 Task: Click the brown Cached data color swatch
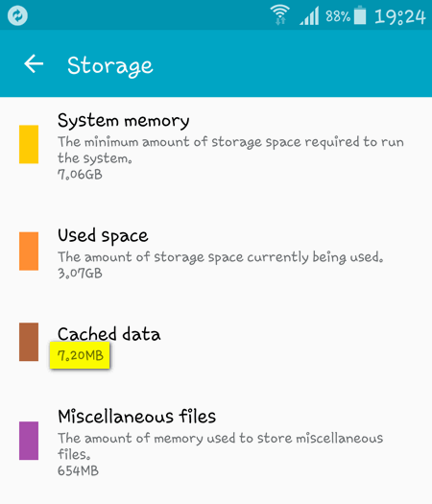click(x=29, y=342)
